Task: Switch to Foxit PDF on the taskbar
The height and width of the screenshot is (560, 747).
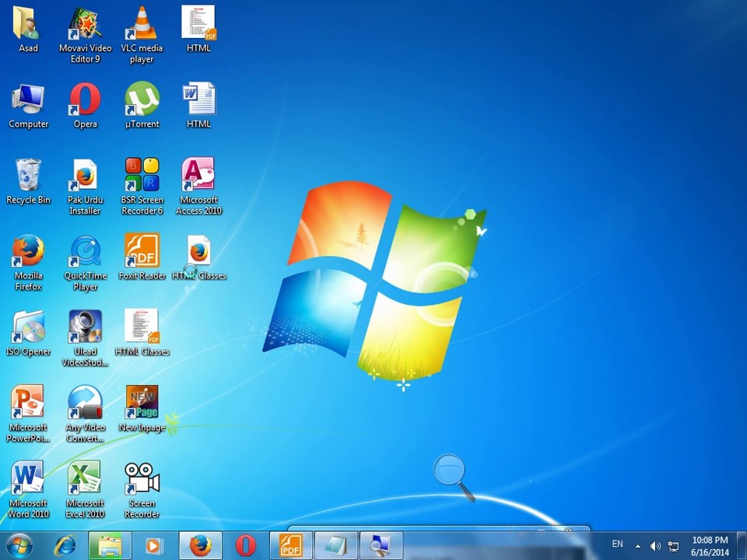Action: (x=290, y=546)
